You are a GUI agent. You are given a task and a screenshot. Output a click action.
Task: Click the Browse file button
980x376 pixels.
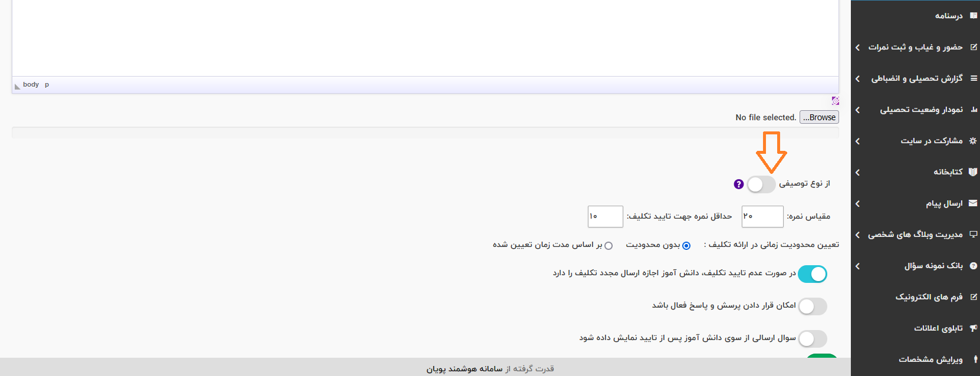tap(819, 117)
